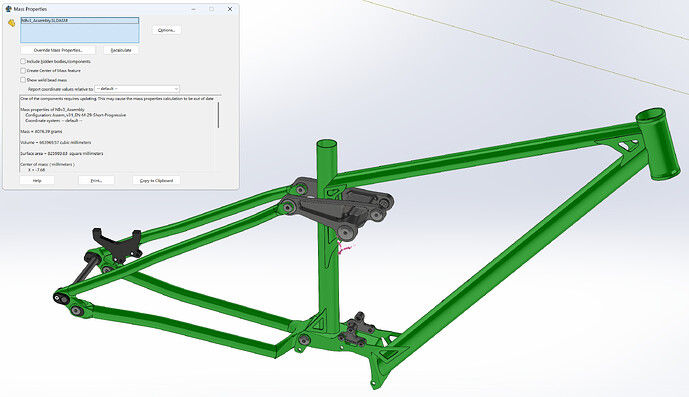The image size is (689, 397).
Task: Click the Configuration line in results
Action: tap(76, 115)
